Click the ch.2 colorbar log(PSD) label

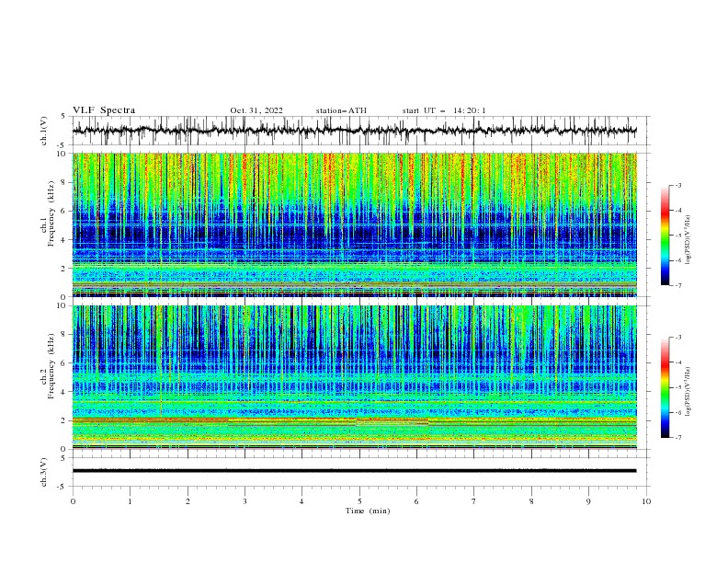pos(688,392)
